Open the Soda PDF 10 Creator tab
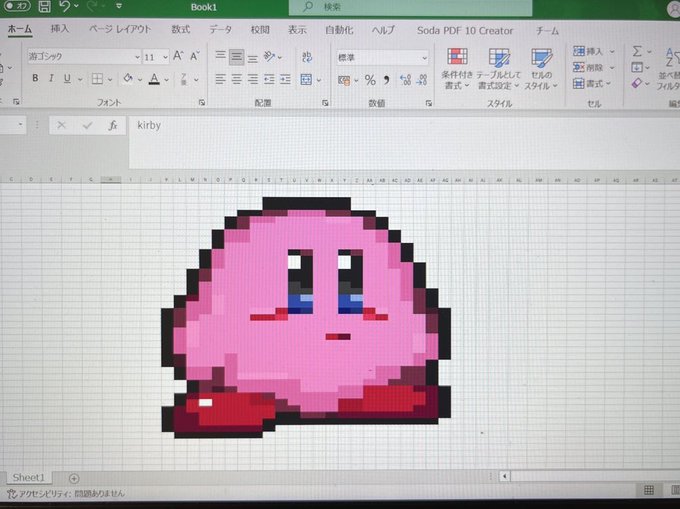This screenshot has height=509, width=680. click(465, 30)
